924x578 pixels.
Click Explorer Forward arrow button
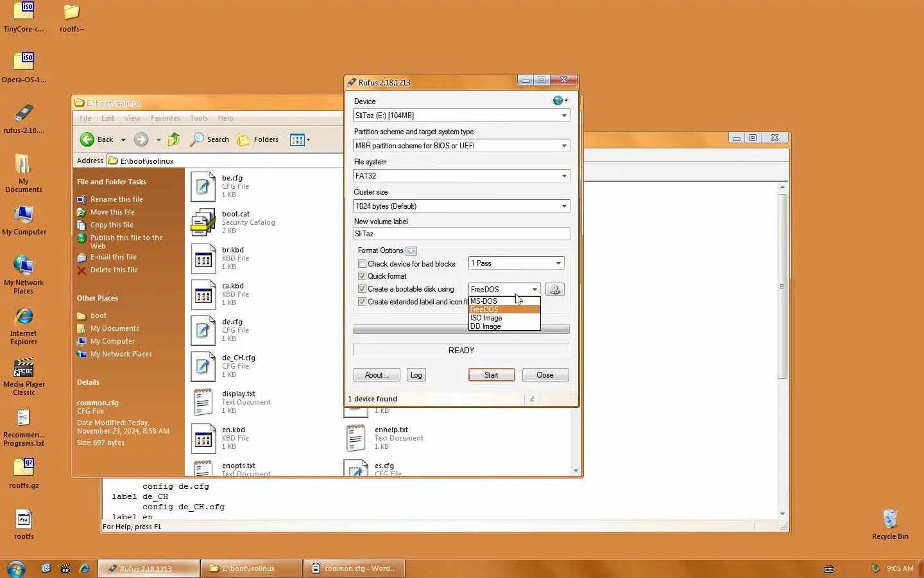pos(141,139)
